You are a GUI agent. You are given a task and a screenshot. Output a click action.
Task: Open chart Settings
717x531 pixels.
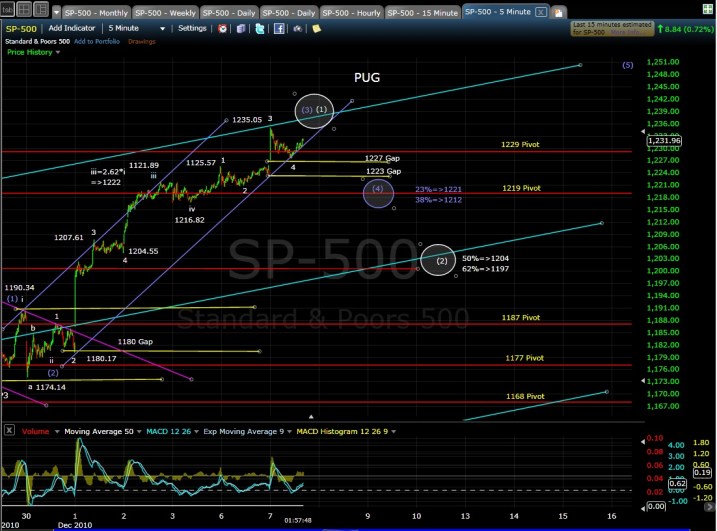click(192, 28)
